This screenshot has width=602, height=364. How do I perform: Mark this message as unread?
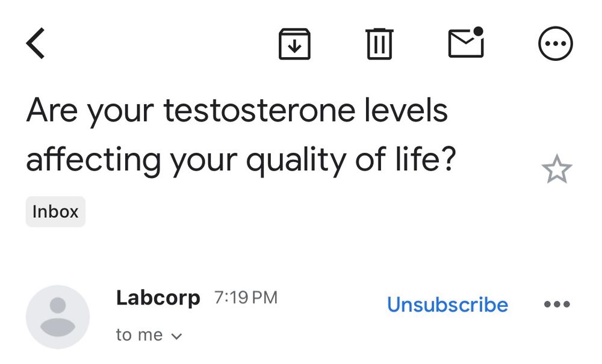(466, 43)
